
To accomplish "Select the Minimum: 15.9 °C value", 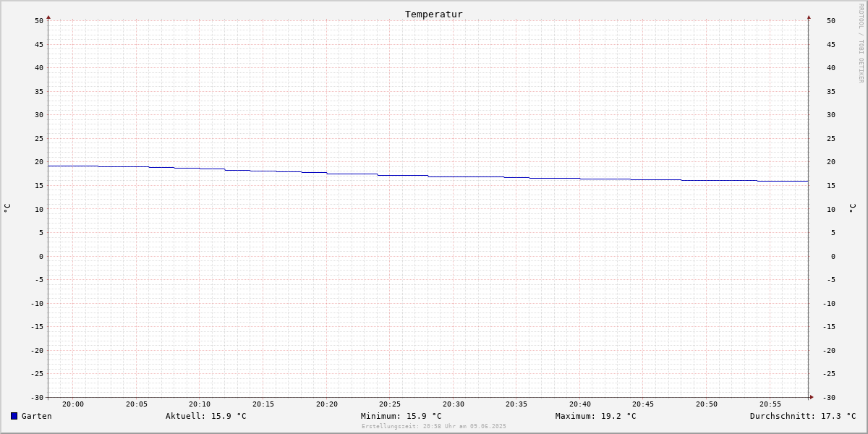I will (401, 416).
